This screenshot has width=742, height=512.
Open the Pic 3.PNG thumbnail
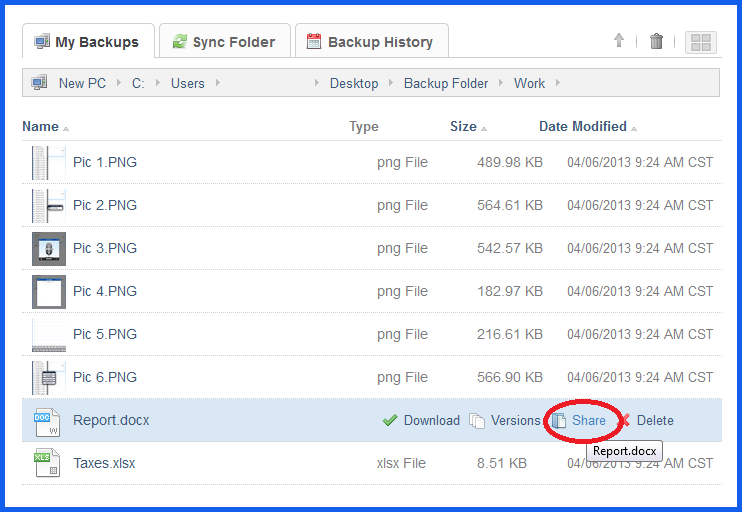[x=48, y=249]
